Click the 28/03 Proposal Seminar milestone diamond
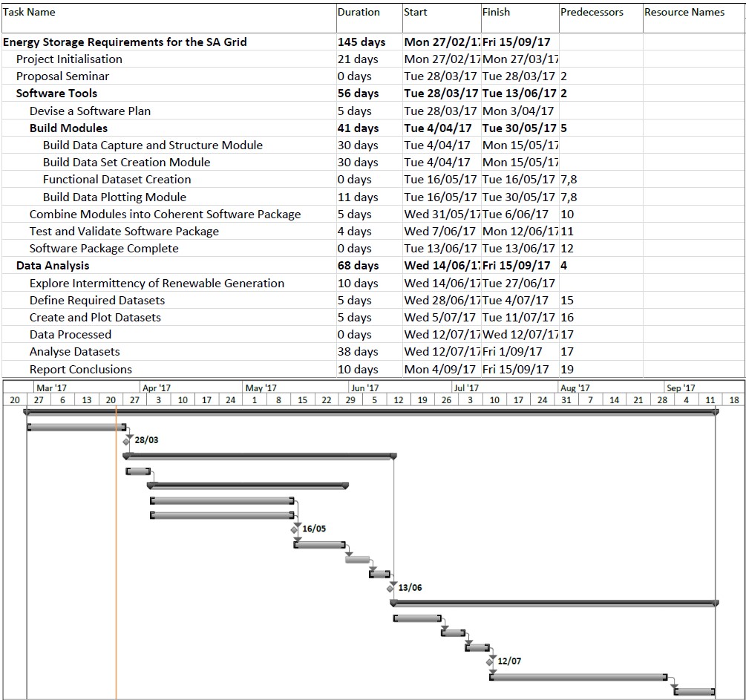 [x=126, y=442]
